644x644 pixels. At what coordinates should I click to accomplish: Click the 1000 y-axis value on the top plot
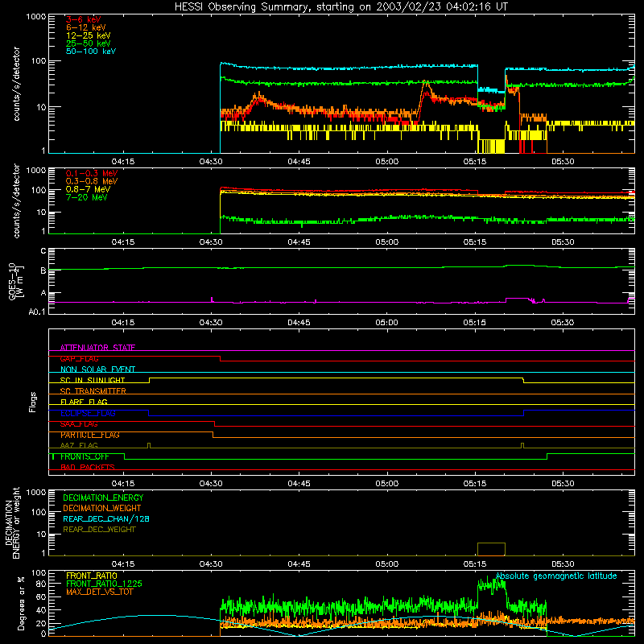(36, 17)
